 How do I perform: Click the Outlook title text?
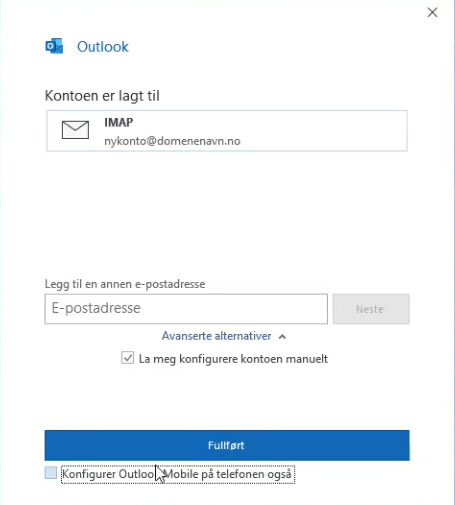pyautogui.click(x=103, y=47)
